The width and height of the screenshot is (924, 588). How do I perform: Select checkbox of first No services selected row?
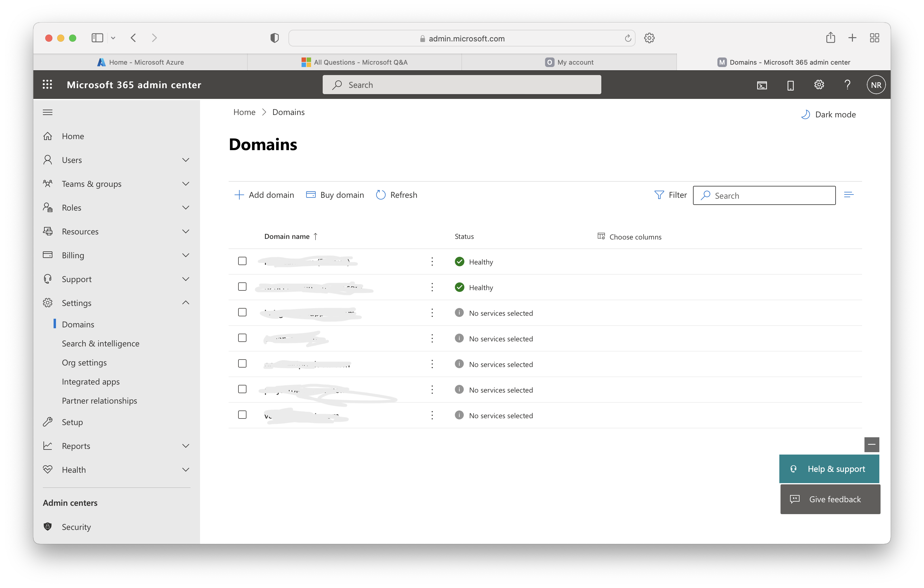point(242,312)
